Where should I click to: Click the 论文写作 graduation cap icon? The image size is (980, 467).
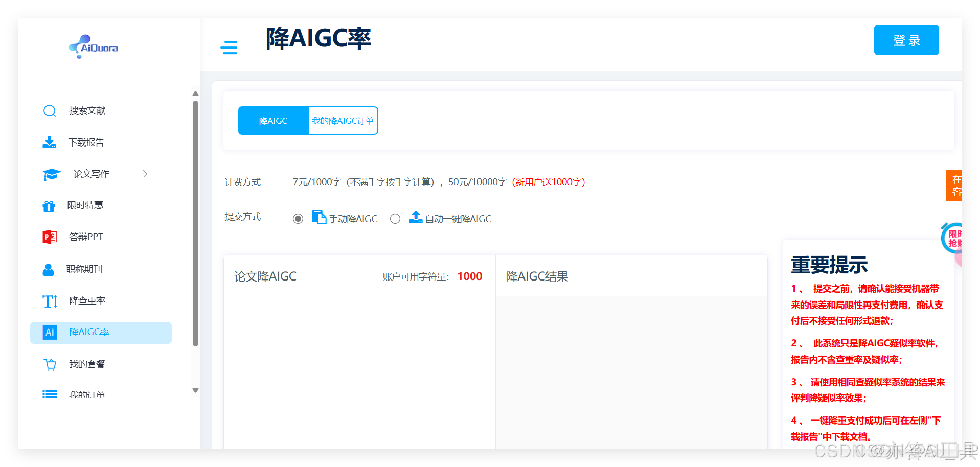point(51,174)
